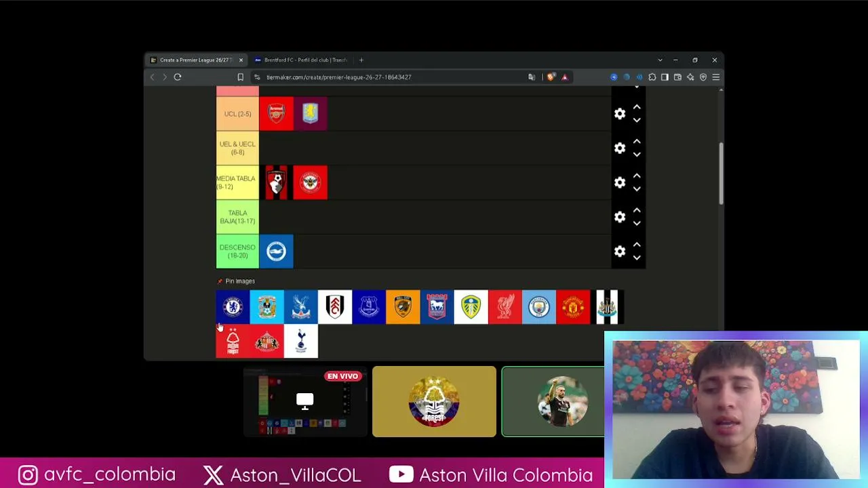Image resolution: width=868 pixels, height=488 pixels.
Task: Select the Liverpool crest
Action: pyautogui.click(x=505, y=307)
